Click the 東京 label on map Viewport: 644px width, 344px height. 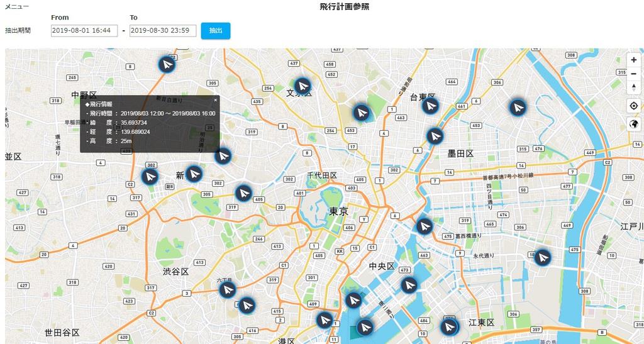point(338,212)
